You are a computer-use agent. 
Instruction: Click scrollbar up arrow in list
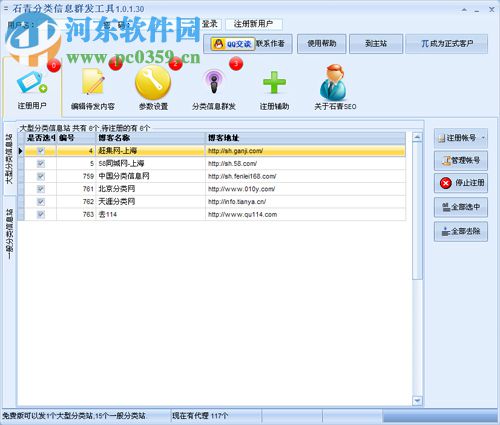pyautogui.click(x=417, y=137)
